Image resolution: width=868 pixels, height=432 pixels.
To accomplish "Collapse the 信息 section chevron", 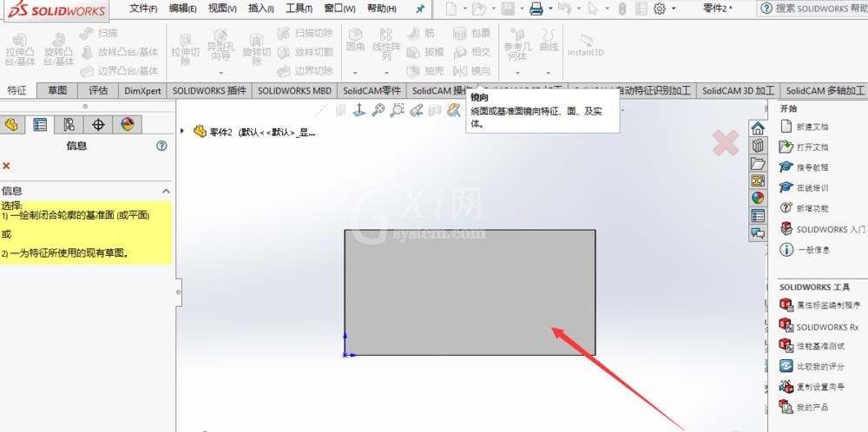I will pyautogui.click(x=166, y=191).
